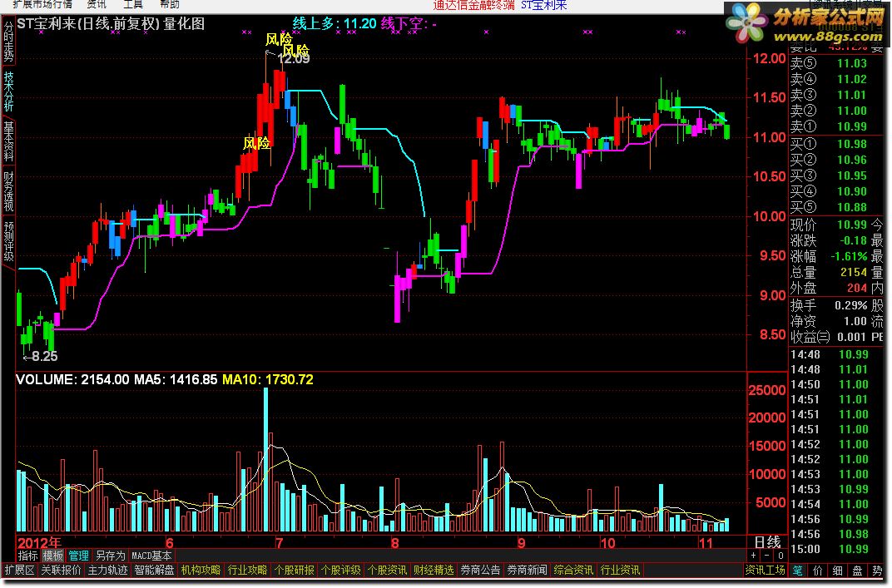892x588 pixels.
Task: Click month 11 on the time axis
Action: click(706, 542)
